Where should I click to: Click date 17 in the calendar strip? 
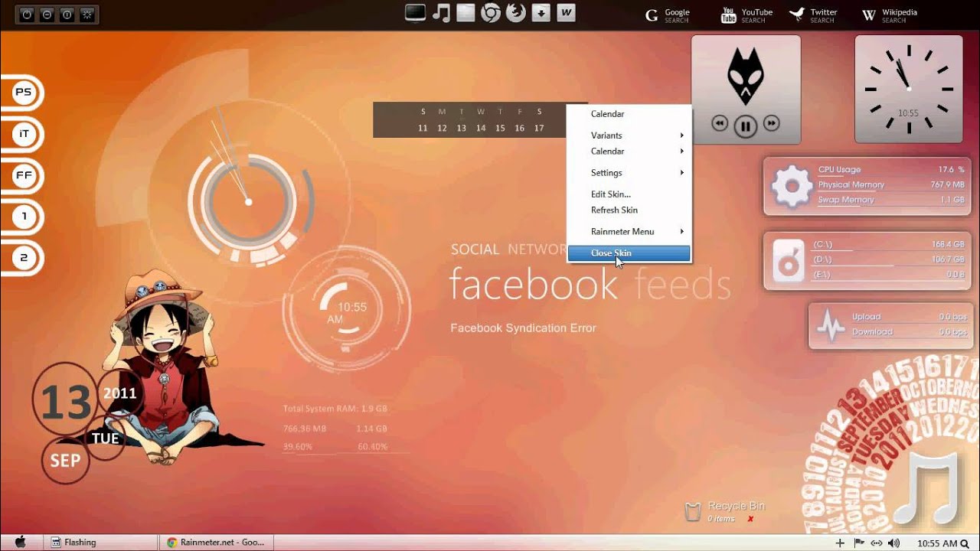539,129
